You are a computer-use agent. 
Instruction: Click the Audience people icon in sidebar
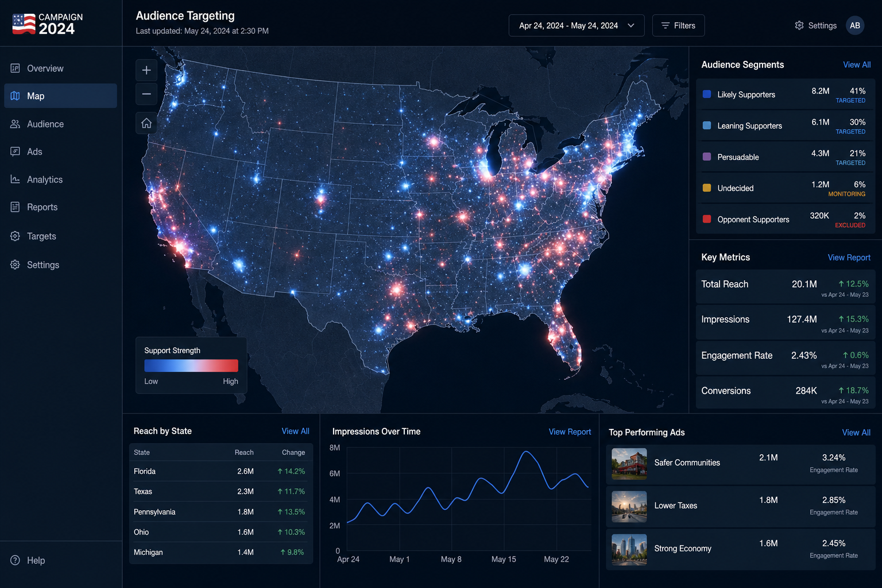click(x=16, y=124)
